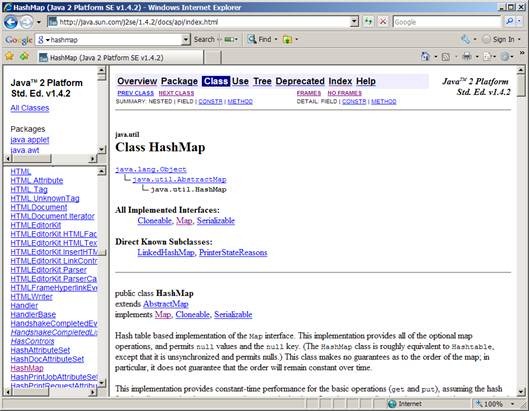Click the red Stop loading icon
This screenshot has width=529, height=411.
coord(383,22)
